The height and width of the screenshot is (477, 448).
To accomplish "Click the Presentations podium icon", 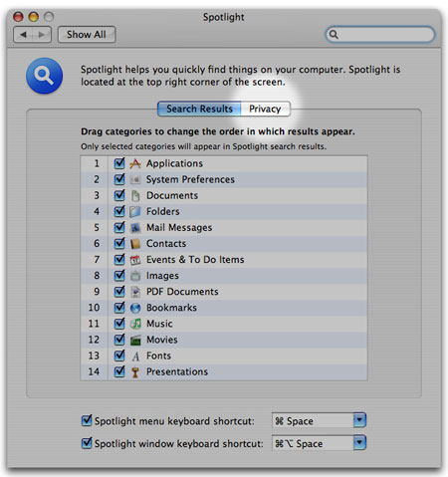I will [x=135, y=371].
